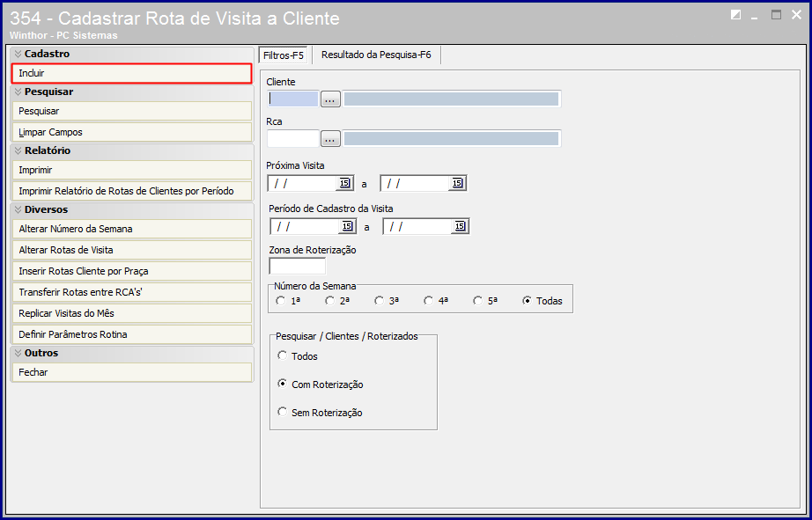This screenshot has width=812, height=520.
Task: Click the "Winthor - PC Sistemas" subtitle text
Action: click(63, 36)
